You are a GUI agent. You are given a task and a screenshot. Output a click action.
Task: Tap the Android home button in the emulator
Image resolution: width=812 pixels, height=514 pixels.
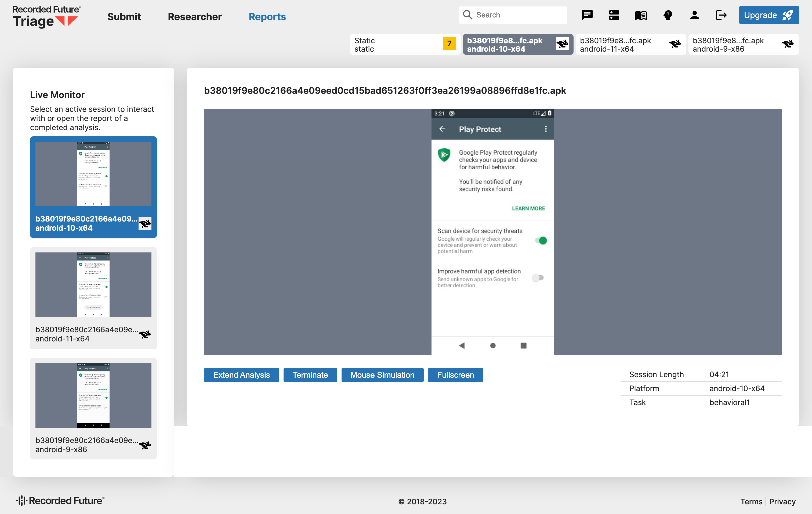[x=493, y=345]
